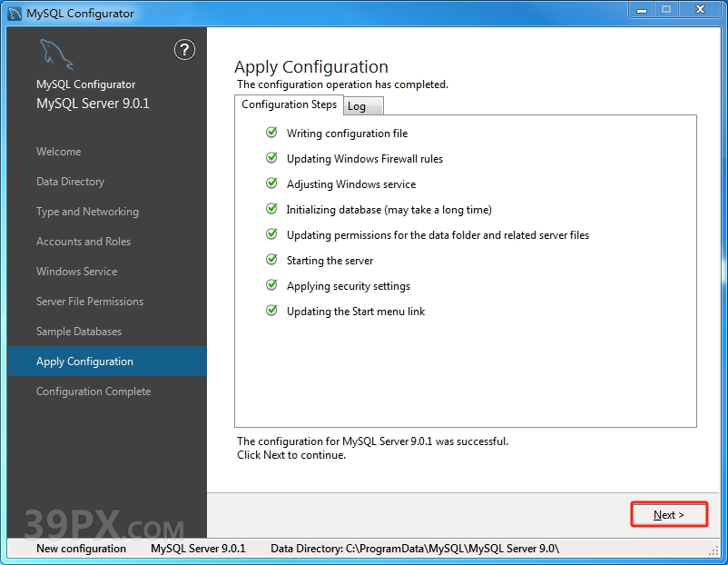Open Sample Databases sidebar step

tap(79, 332)
